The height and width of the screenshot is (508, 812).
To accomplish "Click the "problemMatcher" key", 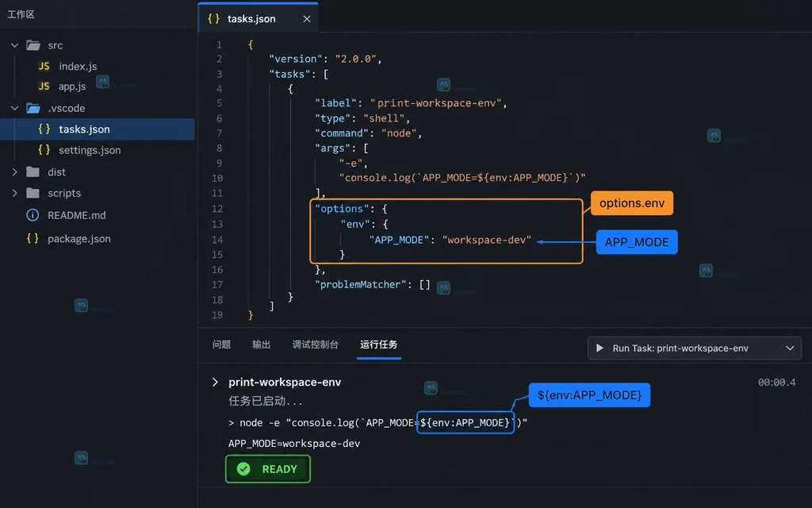I will pos(361,284).
